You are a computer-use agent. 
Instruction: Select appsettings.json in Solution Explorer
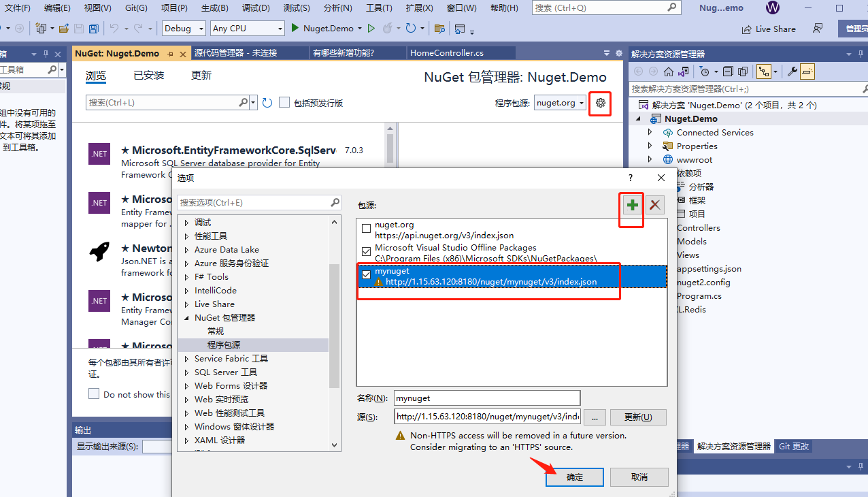709,268
